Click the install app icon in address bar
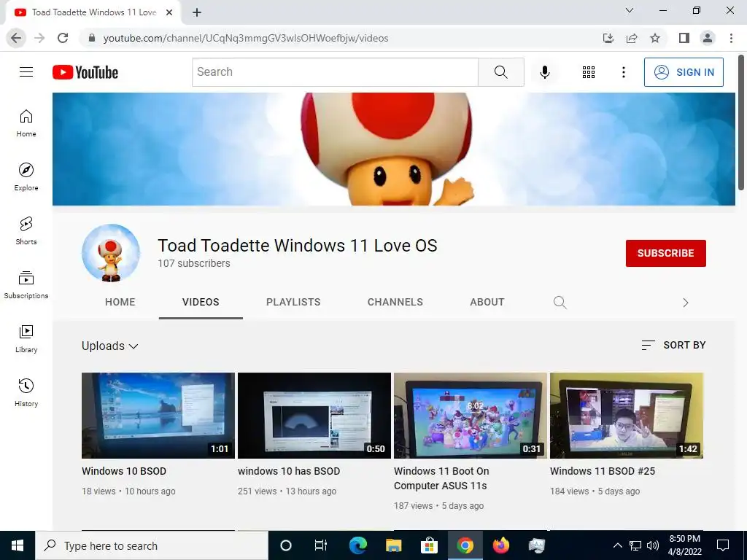The image size is (747, 560). tap(608, 38)
